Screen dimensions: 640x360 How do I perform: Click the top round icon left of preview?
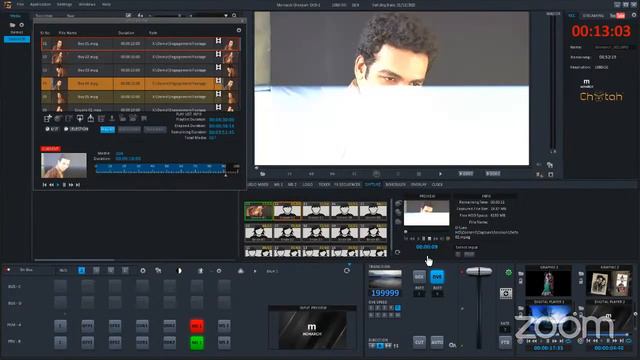coord(398,203)
